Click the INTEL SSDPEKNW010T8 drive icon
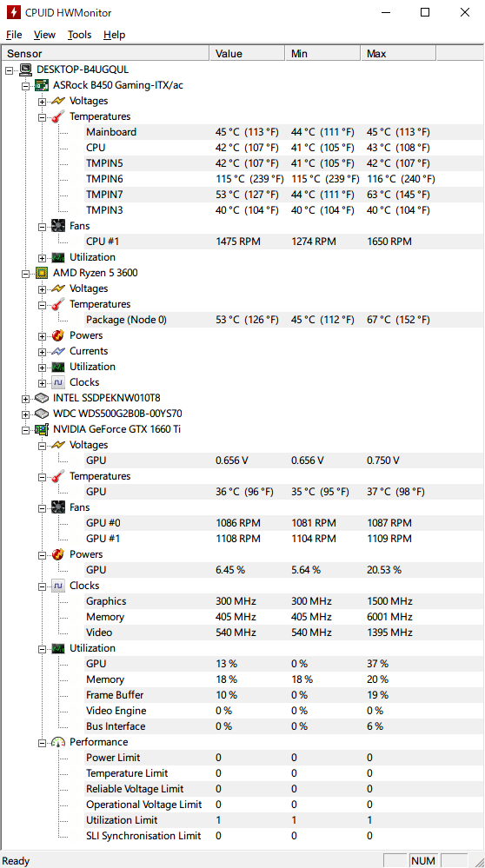The height and width of the screenshot is (868, 485). [42, 398]
